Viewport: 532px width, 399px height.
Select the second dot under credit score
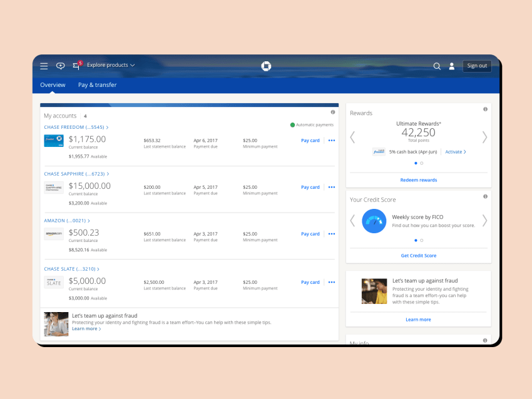point(421,240)
